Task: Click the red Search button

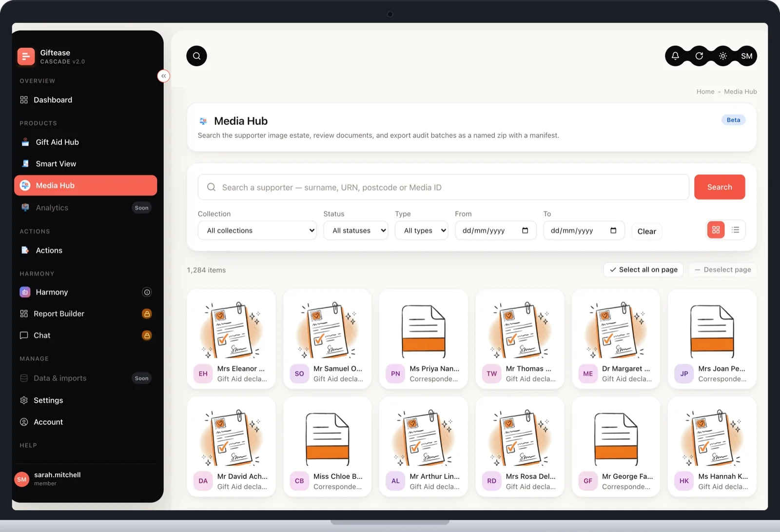Action: click(720, 187)
